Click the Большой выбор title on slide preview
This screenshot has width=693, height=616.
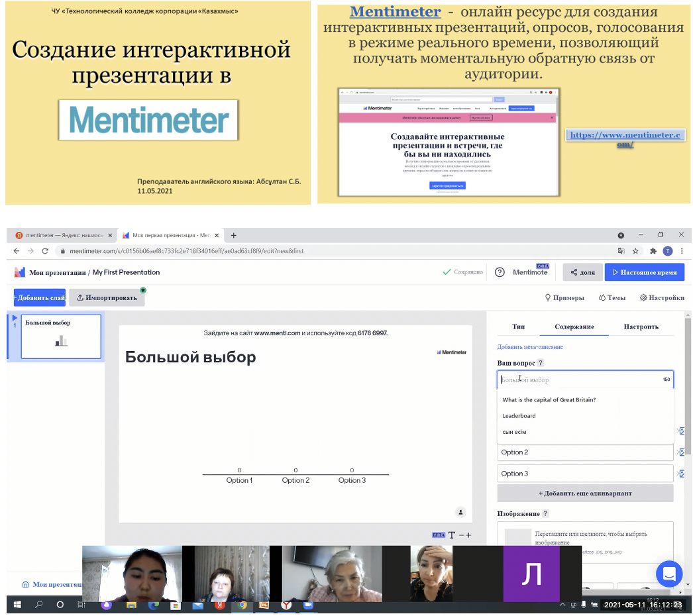tap(191, 357)
